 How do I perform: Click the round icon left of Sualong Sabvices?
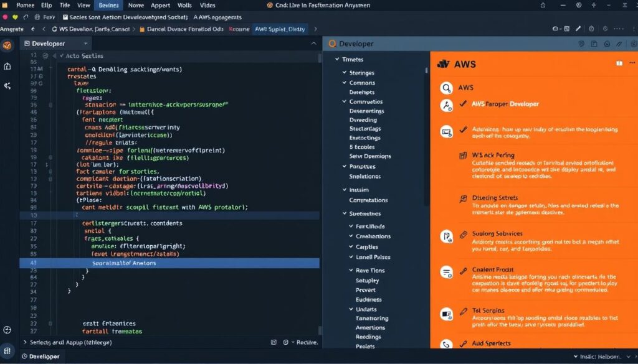point(446,236)
